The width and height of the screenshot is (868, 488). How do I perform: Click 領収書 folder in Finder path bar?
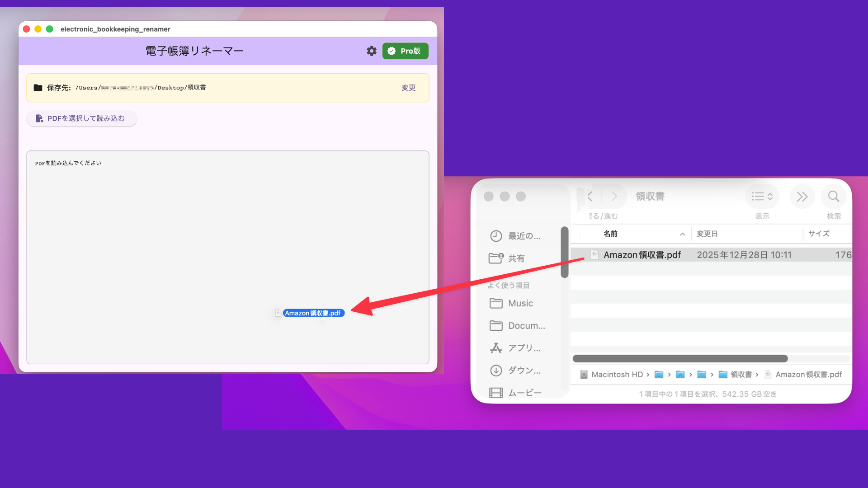click(x=736, y=375)
